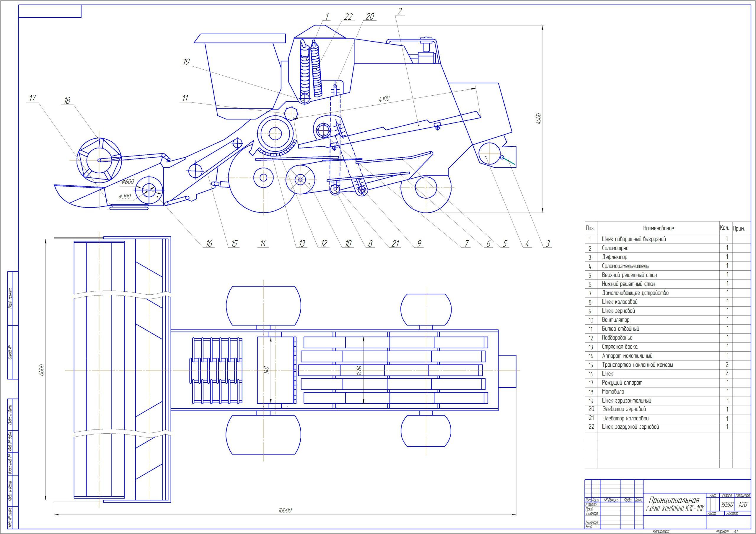
Task: Select the 4100 straw walker dimension label
Action: pyautogui.click(x=384, y=99)
